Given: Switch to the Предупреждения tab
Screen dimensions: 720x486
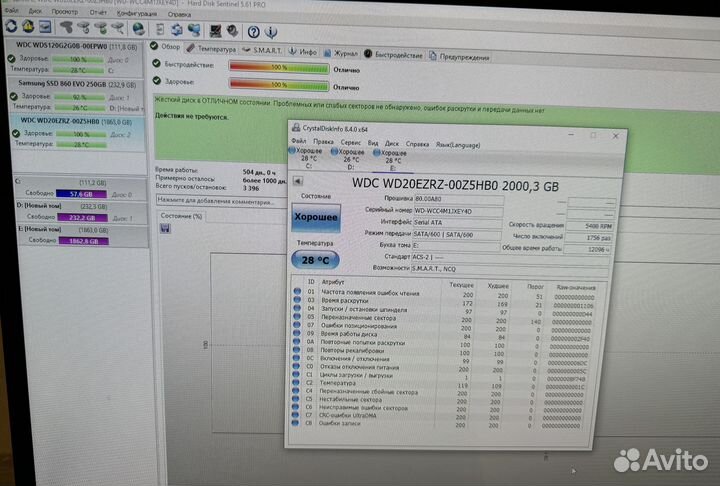Looking at the screenshot, I should pos(460,57).
